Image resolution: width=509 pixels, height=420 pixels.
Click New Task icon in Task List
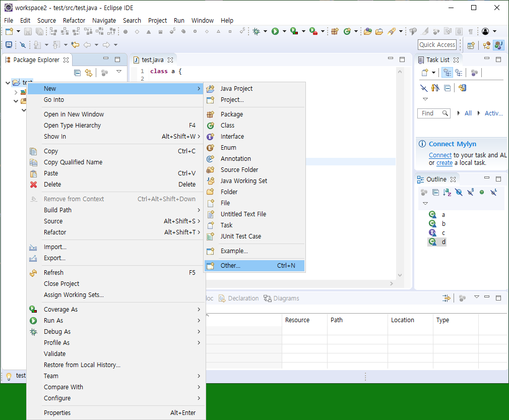[425, 73]
